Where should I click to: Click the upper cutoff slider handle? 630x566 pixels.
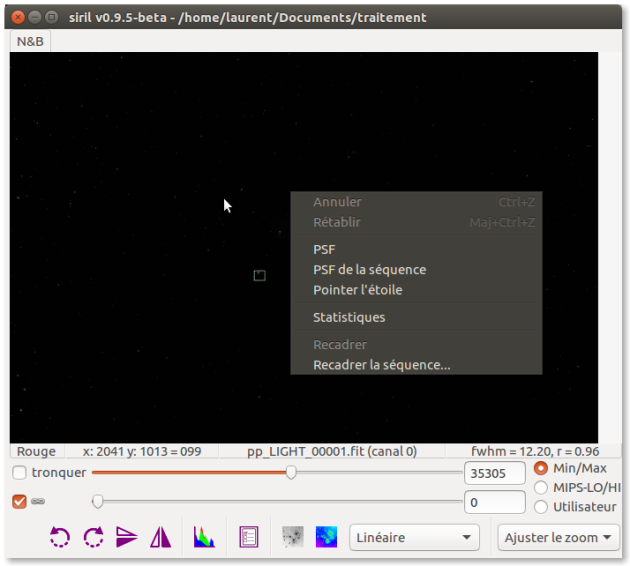[x=291, y=472]
